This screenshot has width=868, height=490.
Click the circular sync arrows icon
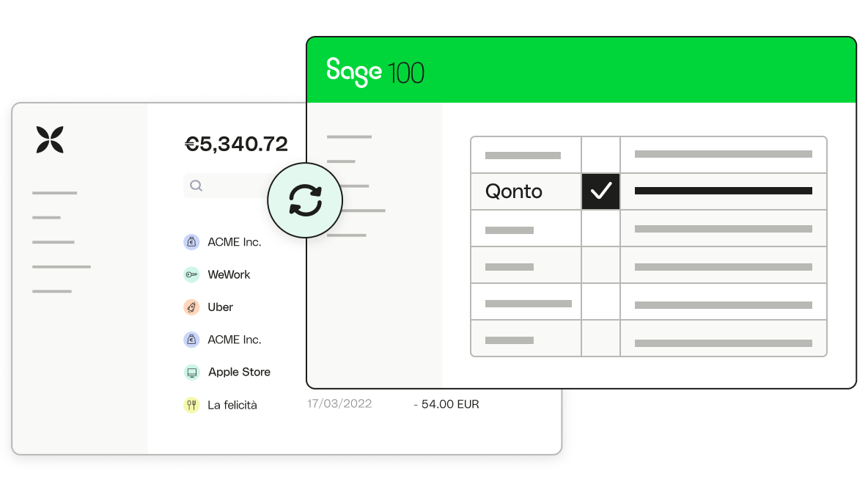point(305,200)
